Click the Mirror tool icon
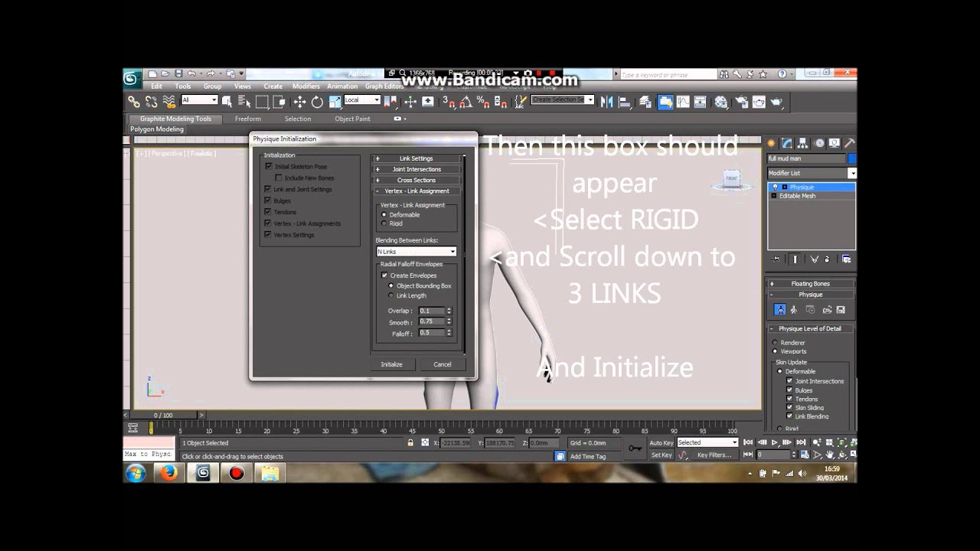Image resolution: width=980 pixels, height=551 pixels. click(x=606, y=102)
